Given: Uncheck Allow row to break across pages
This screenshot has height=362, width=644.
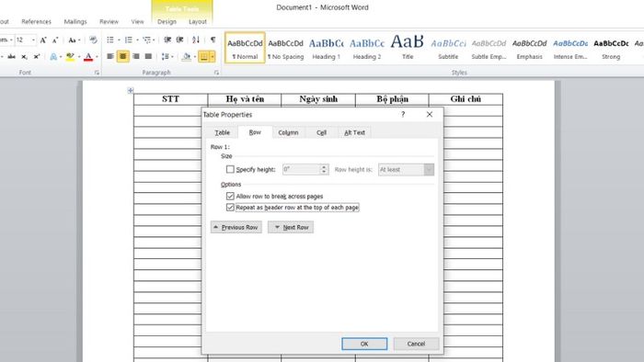Looking at the screenshot, I should (230, 196).
